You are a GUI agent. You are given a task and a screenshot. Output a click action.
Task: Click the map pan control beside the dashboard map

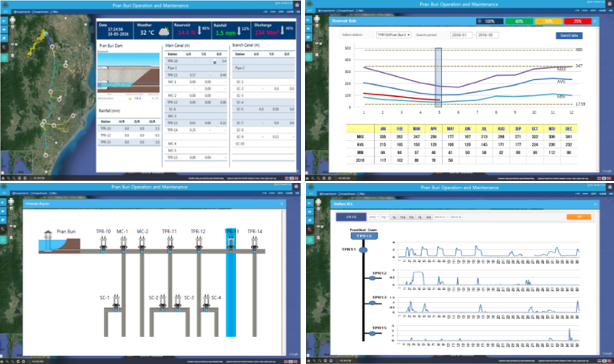click(x=12, y=20)
